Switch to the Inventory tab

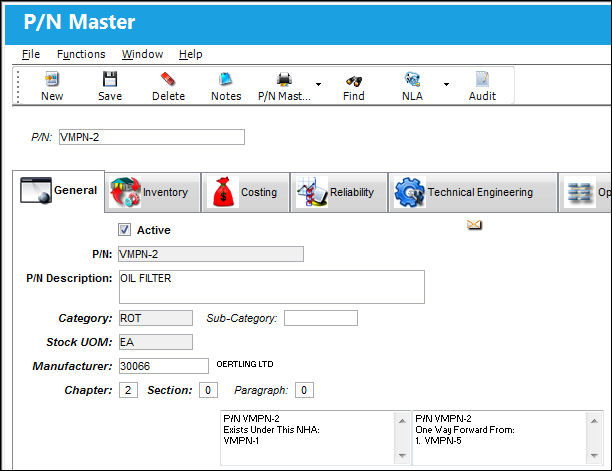(x=153, y=192)
